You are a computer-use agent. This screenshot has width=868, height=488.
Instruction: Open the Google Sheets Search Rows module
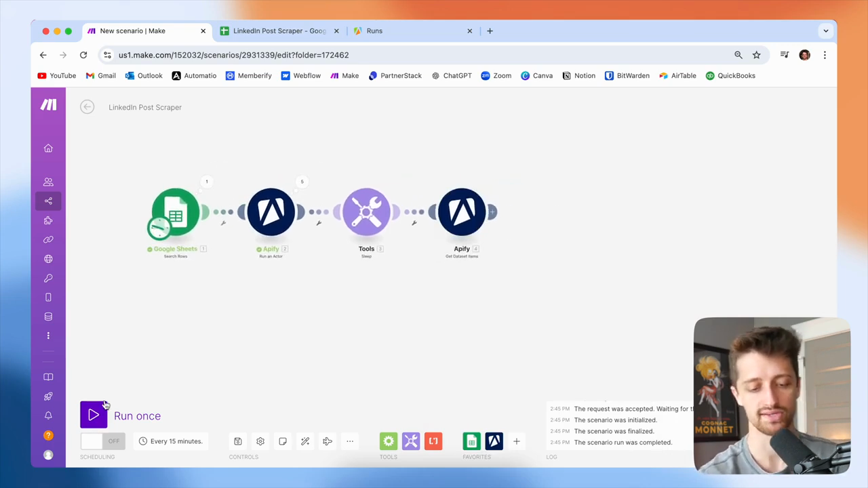coord(176,212)
